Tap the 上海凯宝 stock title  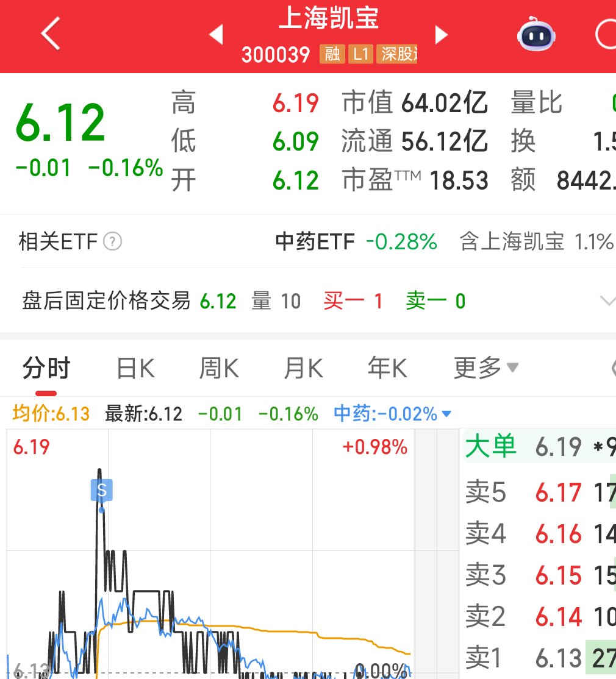pos(329,18)
